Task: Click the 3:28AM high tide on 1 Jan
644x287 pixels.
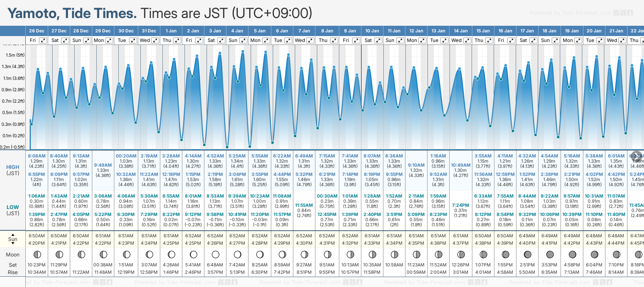Action: (171, 156)
